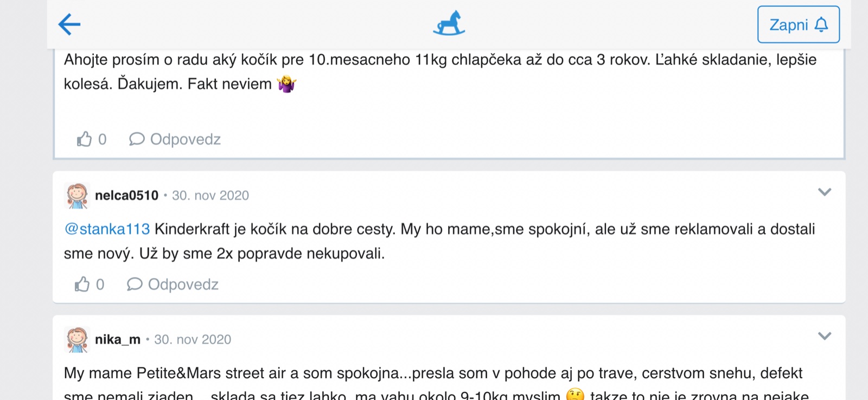The height and width of the screenshot is (400, 868).
Task: Open nika_m's avatar picture
Action: pos(77,340)
